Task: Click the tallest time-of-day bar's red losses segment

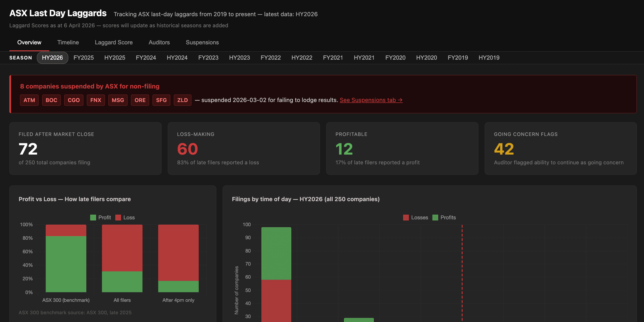Action: (276, 301)
